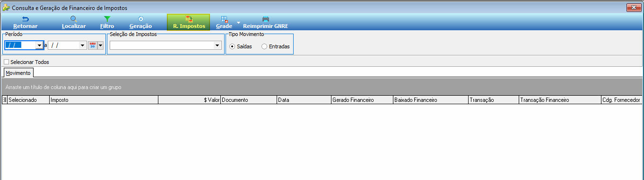Viewport: 644px width, 180px height.
Task: Click the calendar period icon
Action: click(x=93, y=45)
